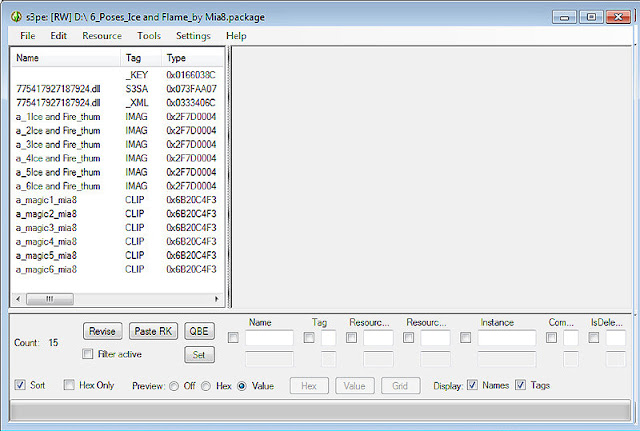Click the first Resourc... filter input field
Viewport: 640px width, 431px height.
pos(378,338)
